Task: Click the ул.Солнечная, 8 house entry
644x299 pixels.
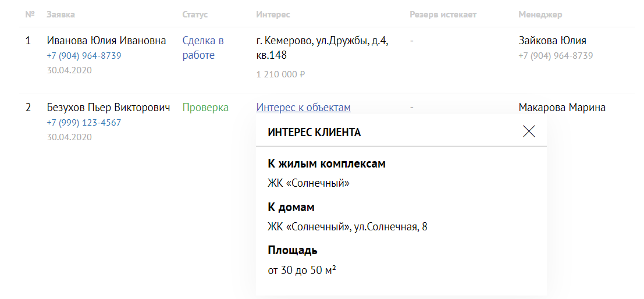Action: 347,227
